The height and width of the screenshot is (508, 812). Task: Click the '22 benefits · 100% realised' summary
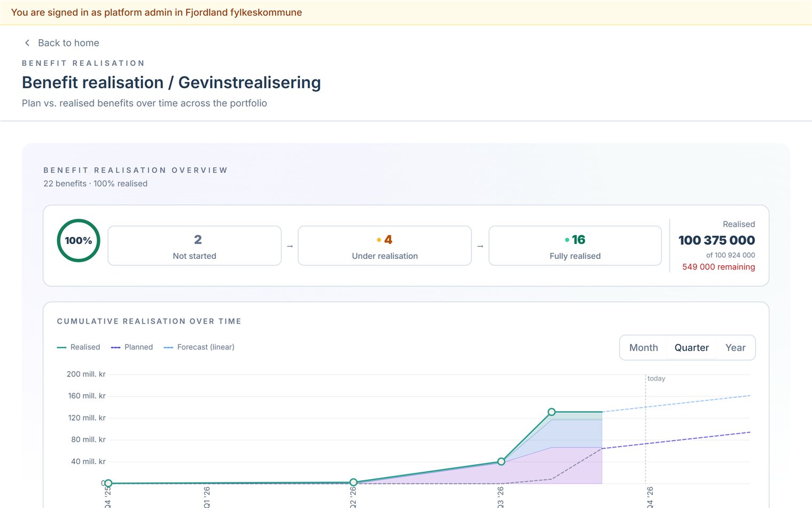tap(96, 183)
